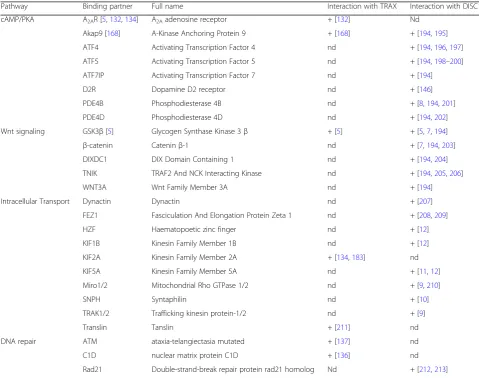Open citation 11 in the KIF5A row

coord(423,271)
